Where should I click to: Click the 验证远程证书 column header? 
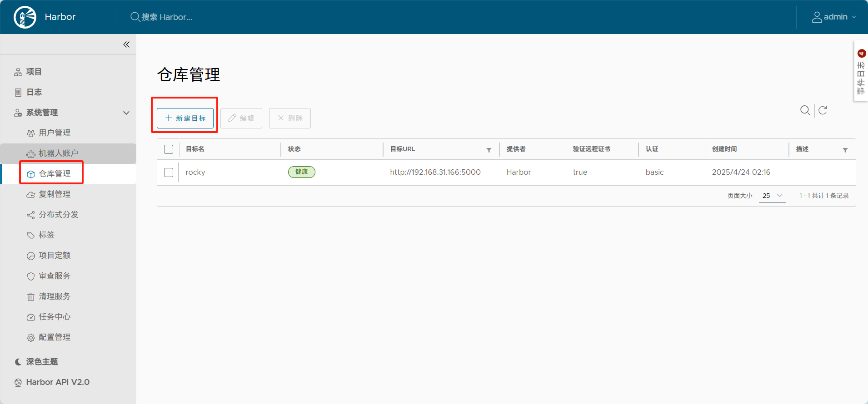(x=592, y=149)
